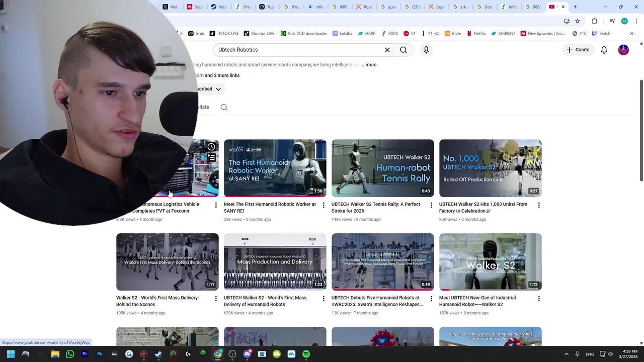Open Windows Start menu
The width and height of the screenshot is (644, 362).
click(x=11, y=354)
